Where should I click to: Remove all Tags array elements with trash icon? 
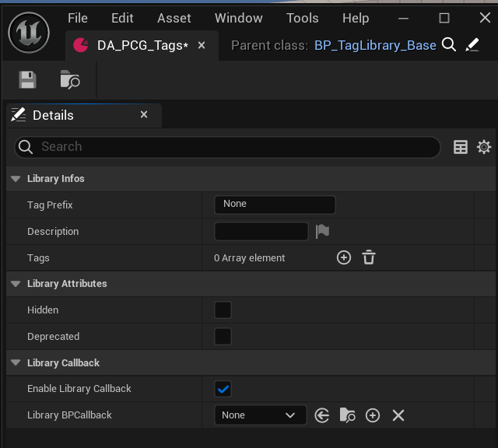369,257
